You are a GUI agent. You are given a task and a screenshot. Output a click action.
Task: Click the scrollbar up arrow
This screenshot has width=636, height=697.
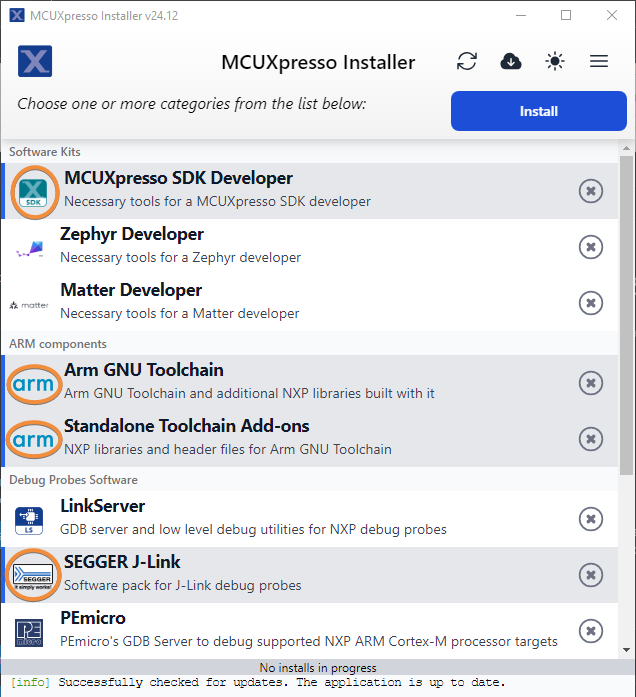627,148
